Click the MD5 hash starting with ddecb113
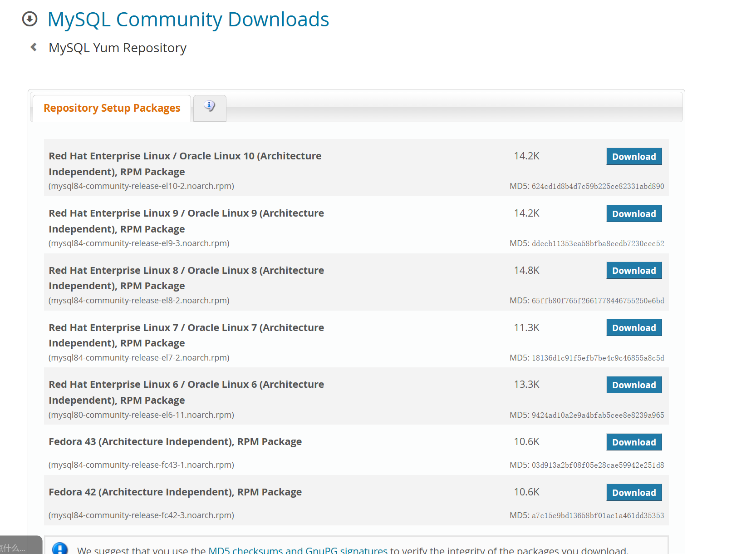Viewport: 756px width, 554px height. [x=598, y=243]
